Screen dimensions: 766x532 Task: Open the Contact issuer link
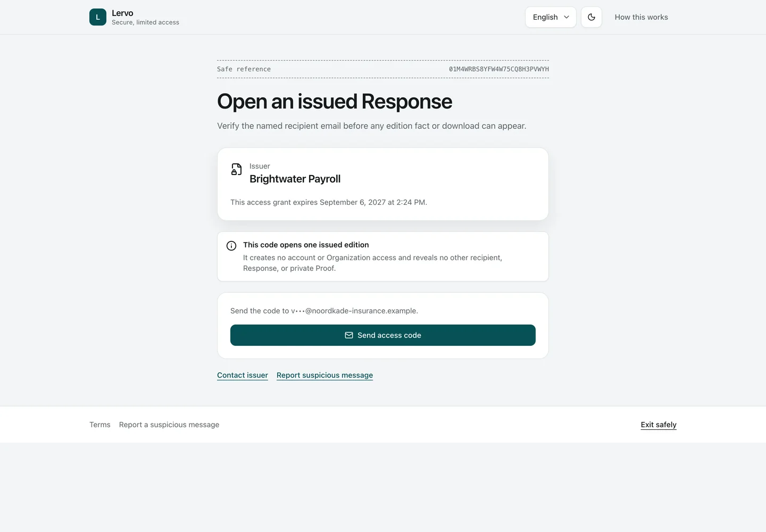(243, 375)
